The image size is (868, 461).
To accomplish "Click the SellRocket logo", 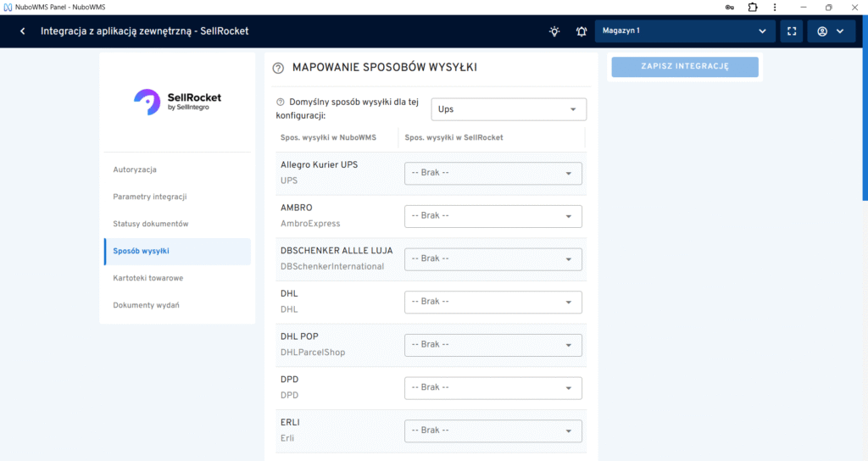I will tap(177, 102).
